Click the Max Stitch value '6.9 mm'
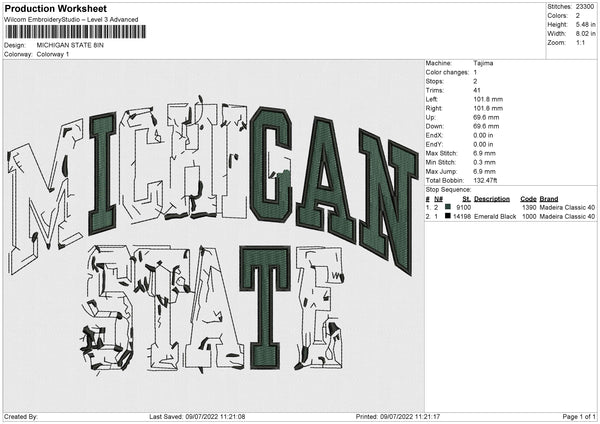The image size is (600, 424). pos(484,153)
